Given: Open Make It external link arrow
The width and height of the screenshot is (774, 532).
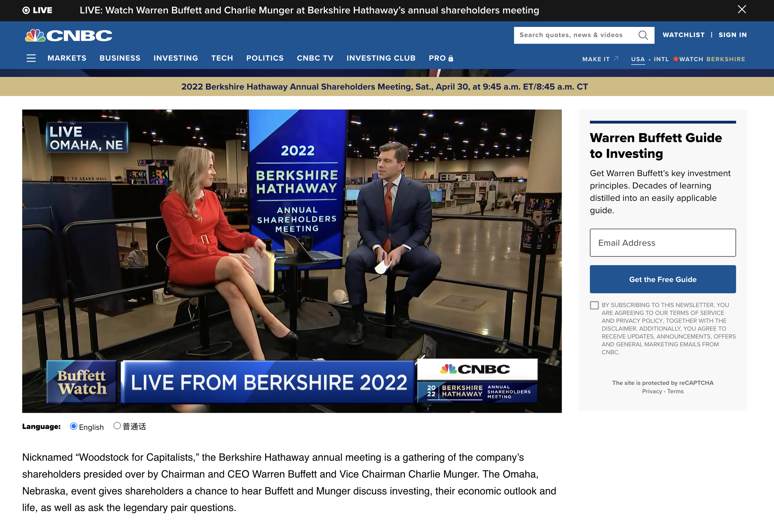Looking at the screenshot, I should coord(615,59).
